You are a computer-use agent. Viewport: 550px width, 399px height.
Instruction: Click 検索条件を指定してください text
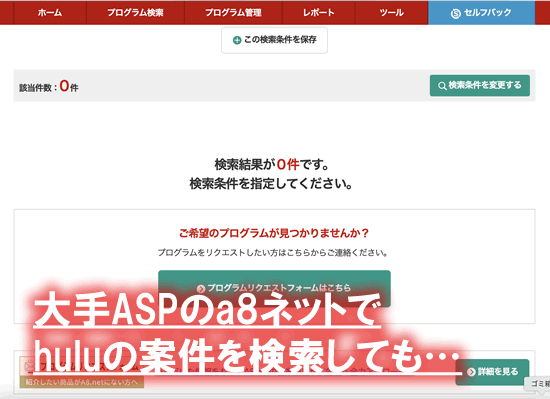[x=271, y=183]
